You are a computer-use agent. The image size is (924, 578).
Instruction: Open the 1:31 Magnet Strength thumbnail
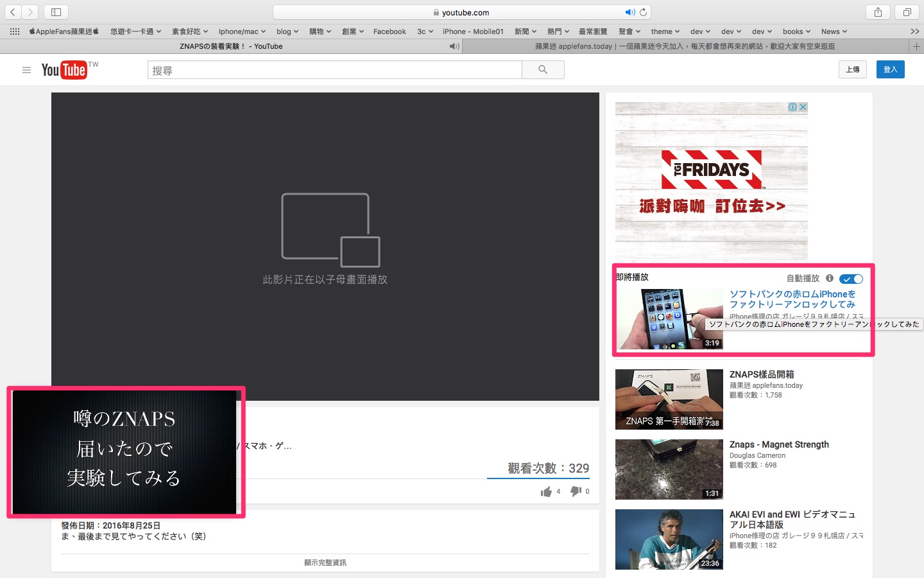(x=669, y=469)
